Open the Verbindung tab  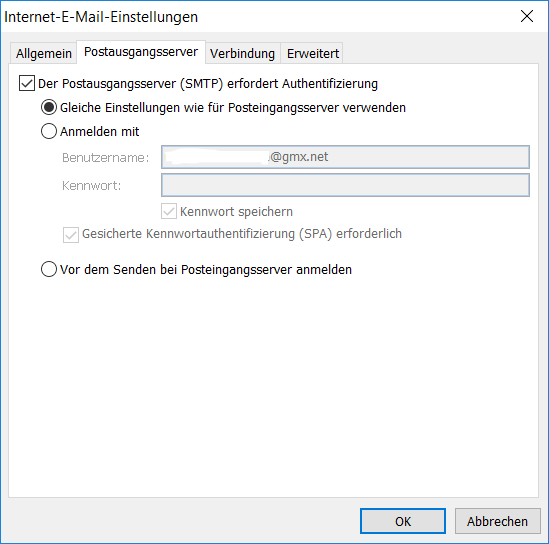coord(242,53)
